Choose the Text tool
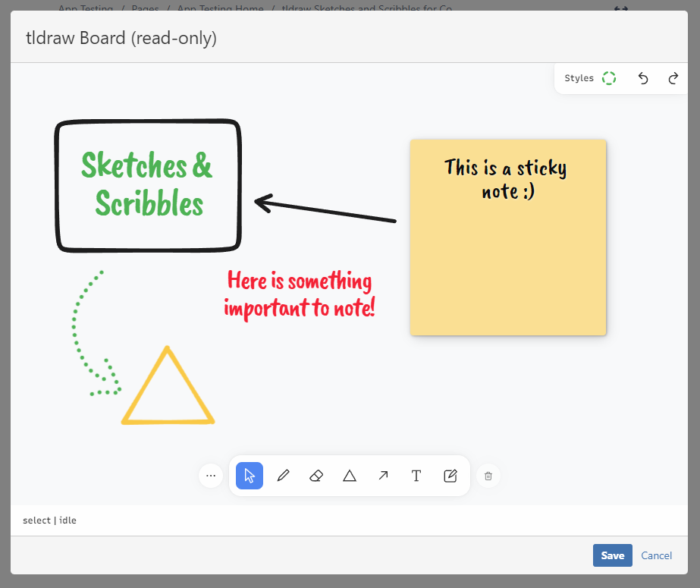700x588 pixels. tap(416, 476)
